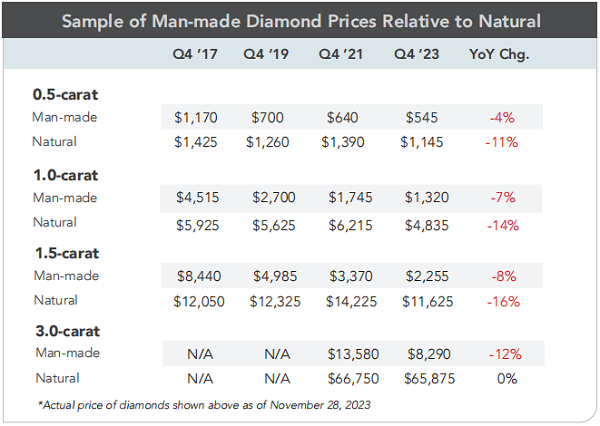Click the $65,875 natural 3.0-carat price
The height and width of the screenshot is (426, 600).
(x=430, y=379)
